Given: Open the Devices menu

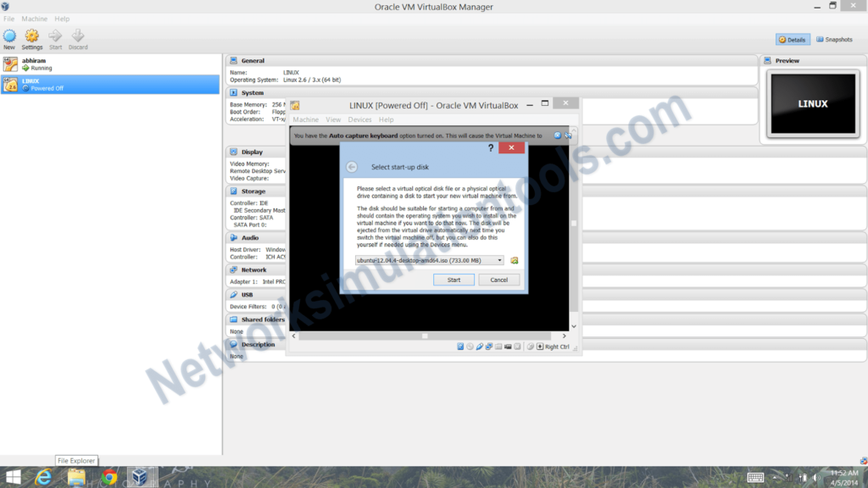Looking at the screenshot, I should (359, 119).
